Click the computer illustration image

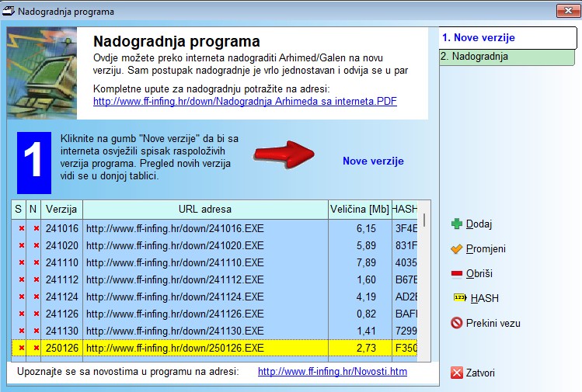[42, 73]
